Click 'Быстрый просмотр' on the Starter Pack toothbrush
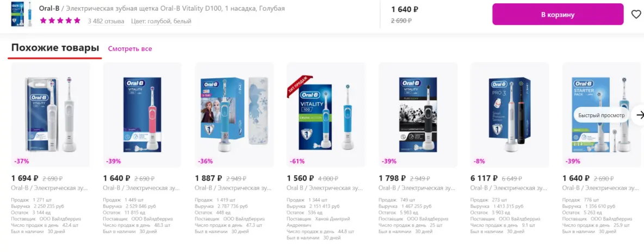Image resolution: width=644 pixels, height=252 pixels. point(601,115)
